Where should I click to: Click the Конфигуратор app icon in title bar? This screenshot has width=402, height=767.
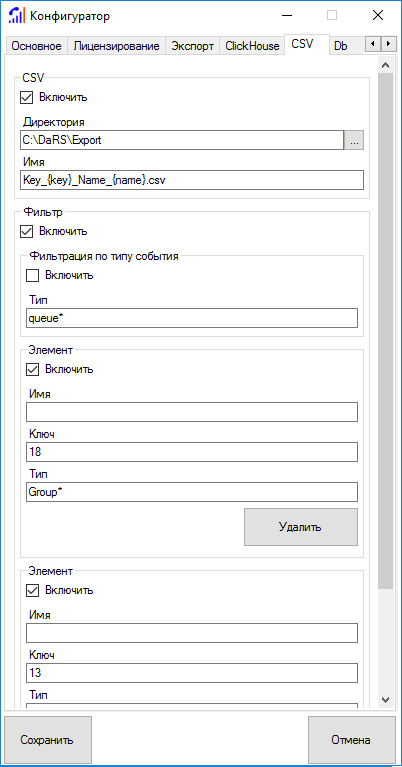pos(16,16)
